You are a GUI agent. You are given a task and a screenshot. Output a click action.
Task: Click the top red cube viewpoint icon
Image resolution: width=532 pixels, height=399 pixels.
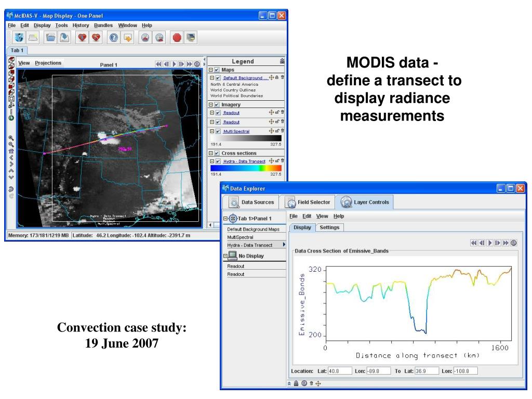click(11, 60)
